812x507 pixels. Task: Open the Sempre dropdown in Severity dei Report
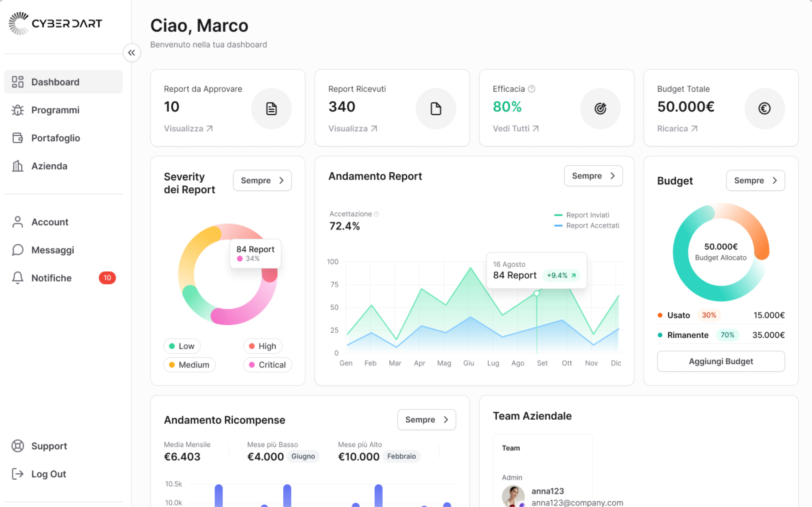click(262, 180)
